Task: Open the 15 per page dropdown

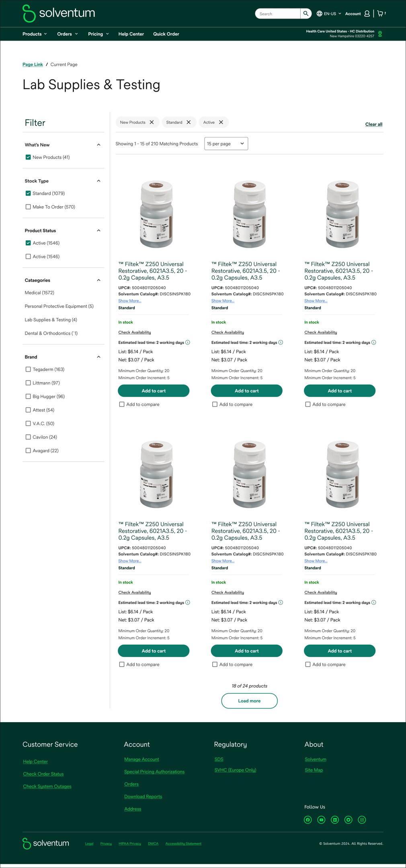Action: pyautogui.click(x=226, y=143)
